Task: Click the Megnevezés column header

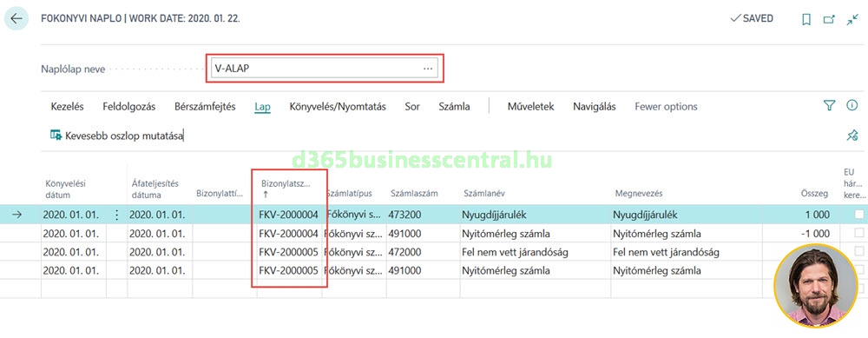Action: pyautogui.click(x=639, y=194)
